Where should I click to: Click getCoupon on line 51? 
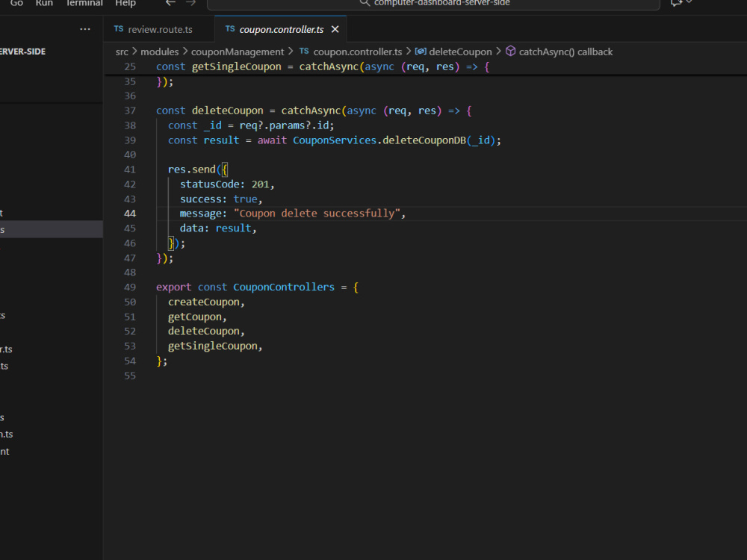[195, 317]
